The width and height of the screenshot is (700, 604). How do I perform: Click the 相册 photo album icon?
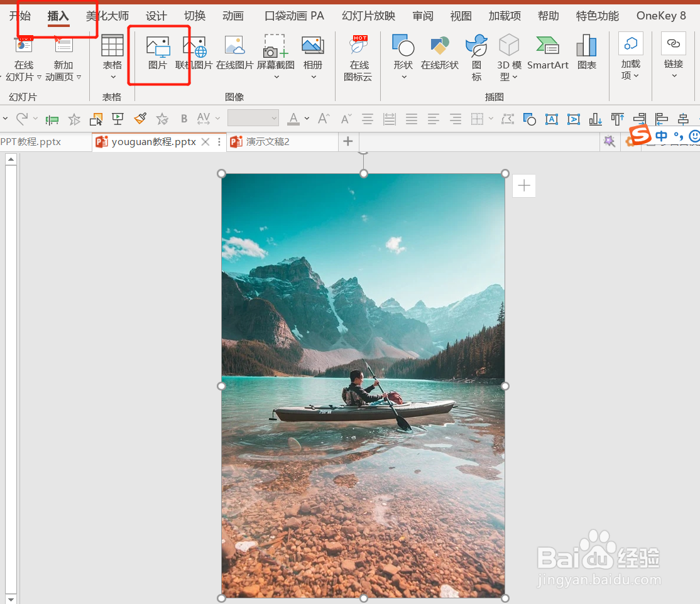point(312,53)
